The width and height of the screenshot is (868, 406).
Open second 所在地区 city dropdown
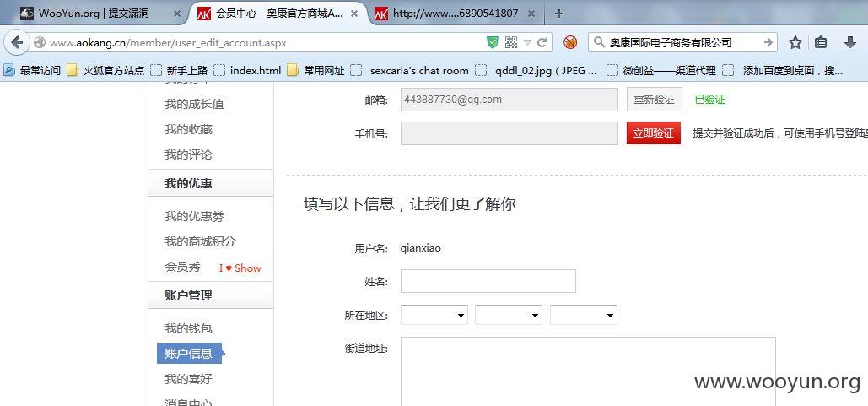point(509,315)
